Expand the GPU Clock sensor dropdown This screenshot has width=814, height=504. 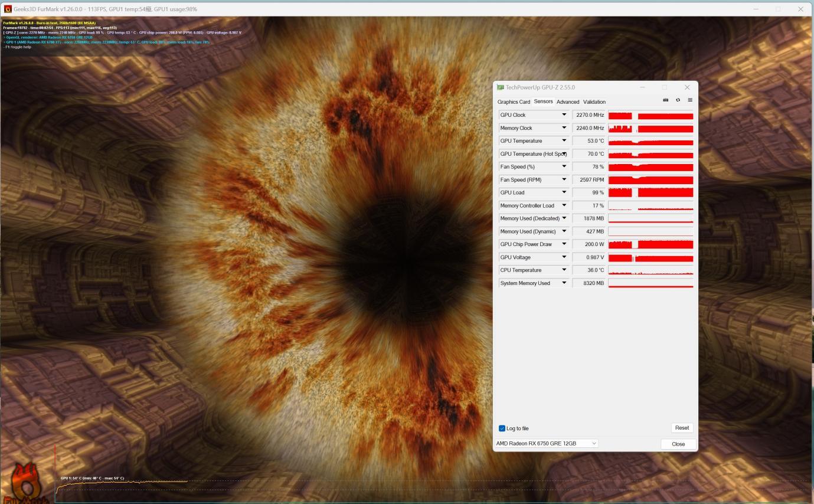pyautogui.click(x=564, y=115)
